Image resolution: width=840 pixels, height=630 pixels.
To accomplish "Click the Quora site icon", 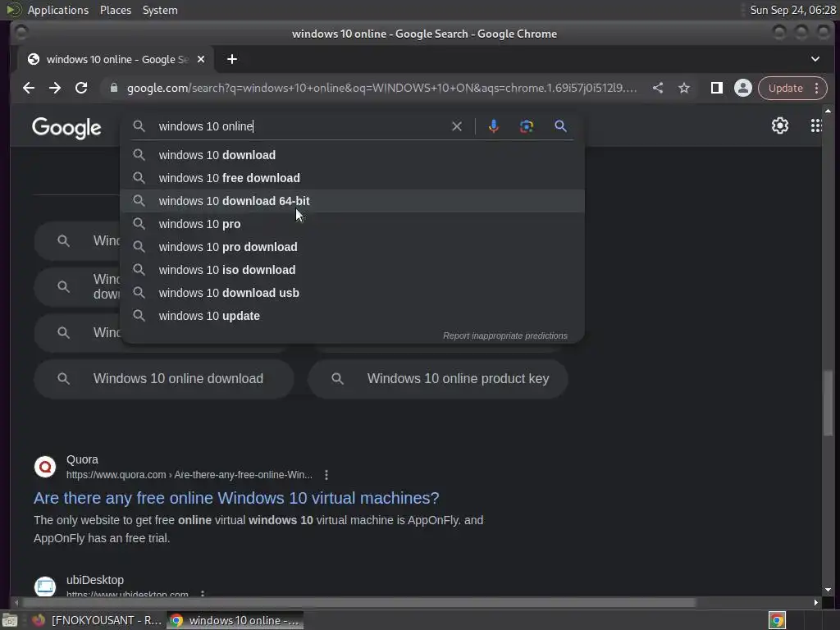I will tap(45, 467).
